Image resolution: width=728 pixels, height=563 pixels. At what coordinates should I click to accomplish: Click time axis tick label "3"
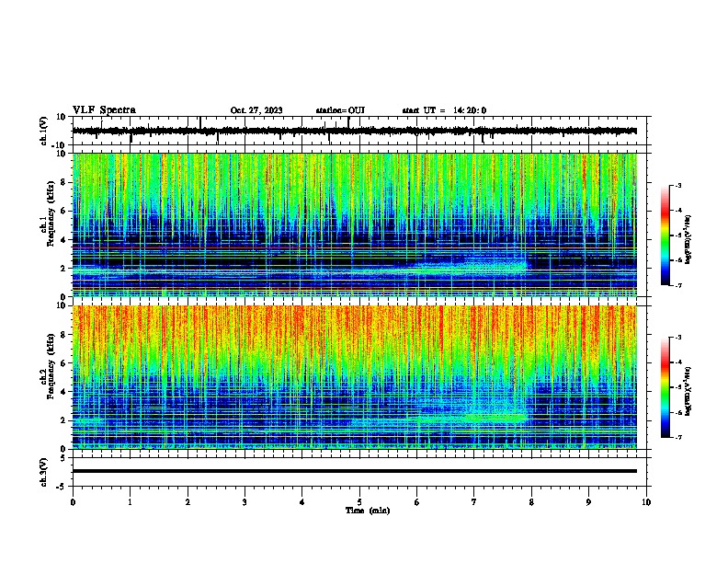coord(245,502)
